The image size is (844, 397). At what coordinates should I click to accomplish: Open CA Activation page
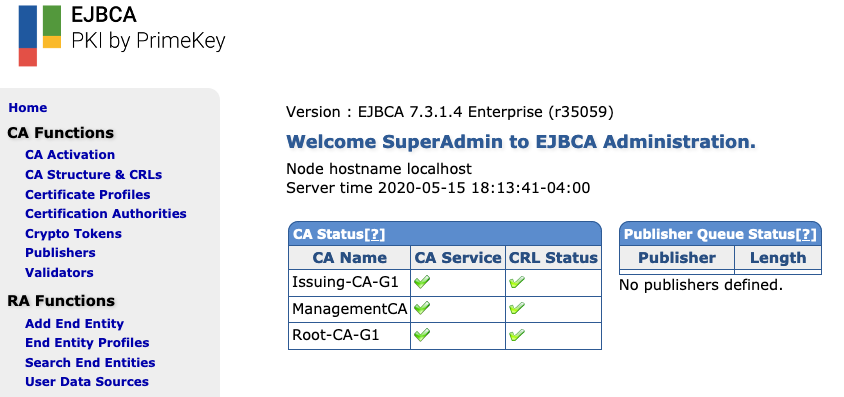(x=70, y=155)
